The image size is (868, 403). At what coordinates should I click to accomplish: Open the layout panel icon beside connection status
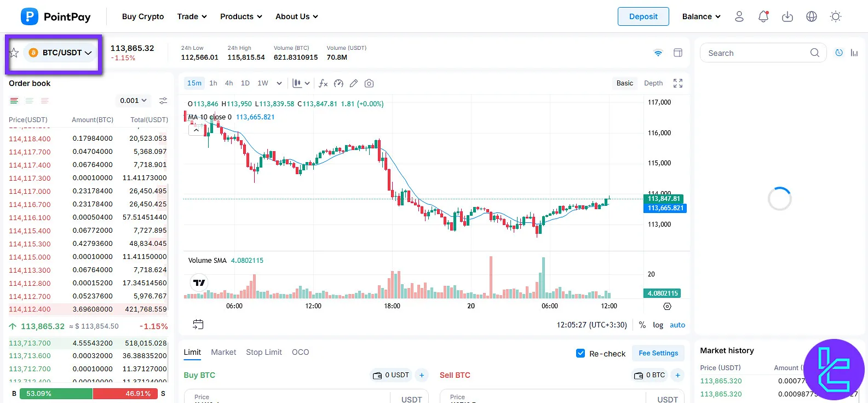click(x=678, y=53)
